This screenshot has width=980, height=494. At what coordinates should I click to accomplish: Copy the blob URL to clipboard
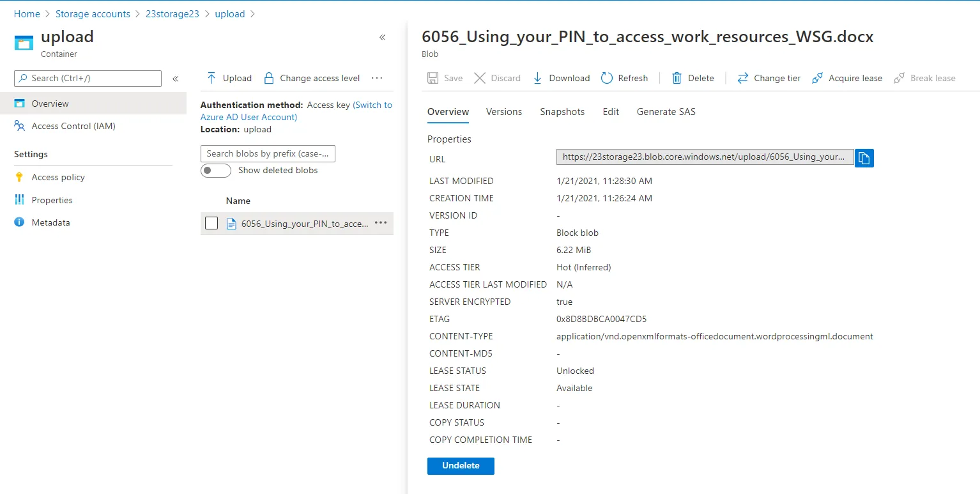tap(864, 158)
